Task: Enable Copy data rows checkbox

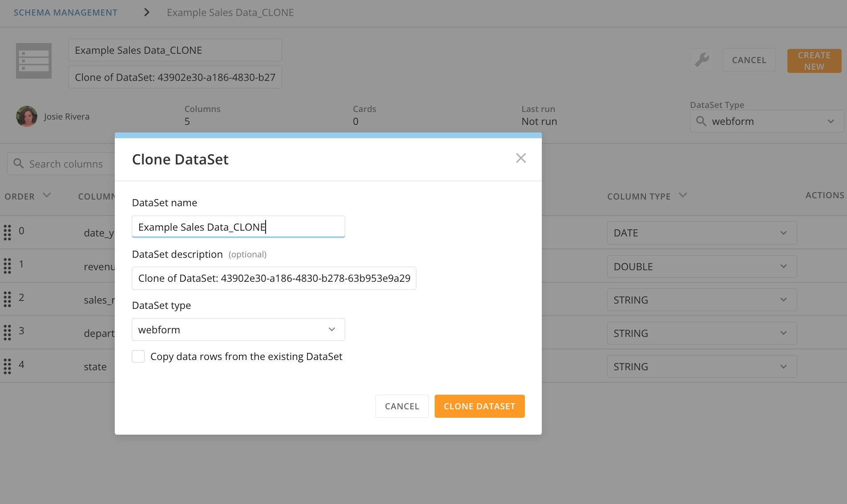Action: [x=138, y=356]
